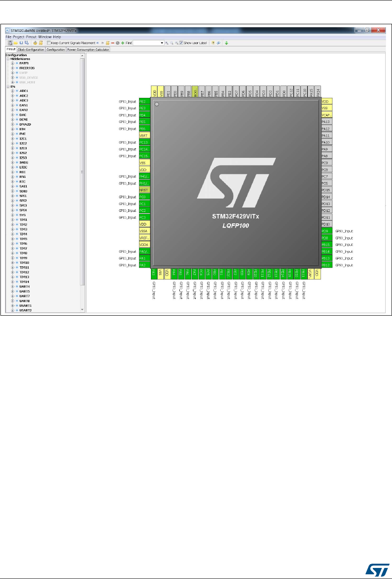Open the Help menu
This screenshot has width=392, height=579.
[57, 37]
